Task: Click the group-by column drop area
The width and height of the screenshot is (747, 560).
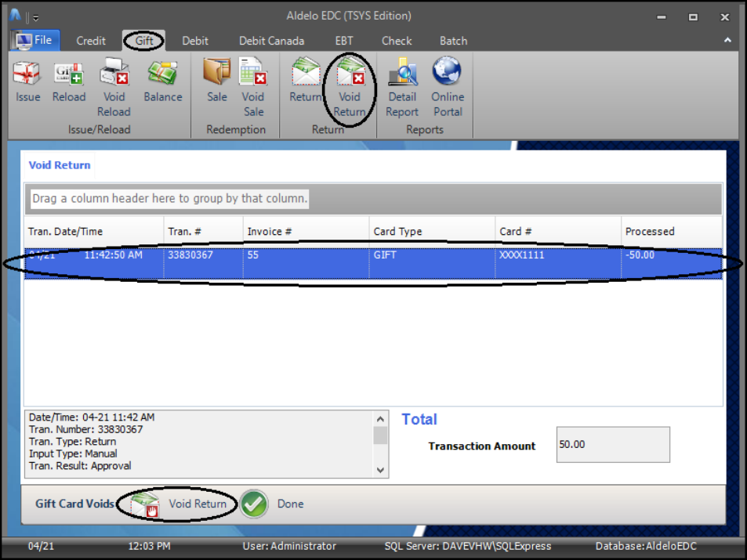Action: pyautogui.click(x=373, y=199)
